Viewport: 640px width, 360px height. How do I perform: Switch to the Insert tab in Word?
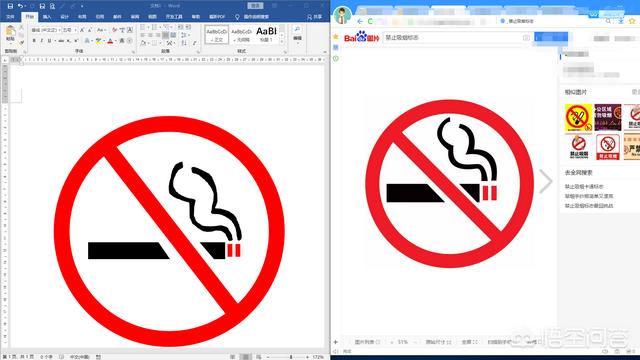[47, 17]
